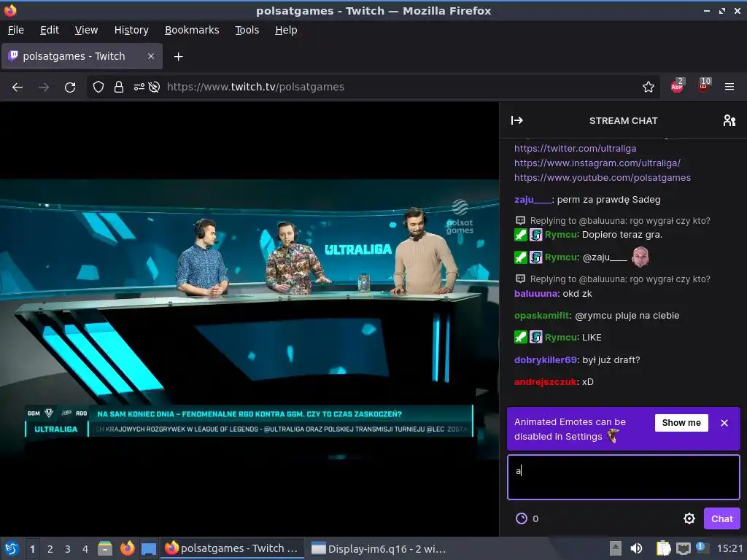The image size is (747, 560).
Task: Click username andrejszczuk in chat
Action: (545, 381)
